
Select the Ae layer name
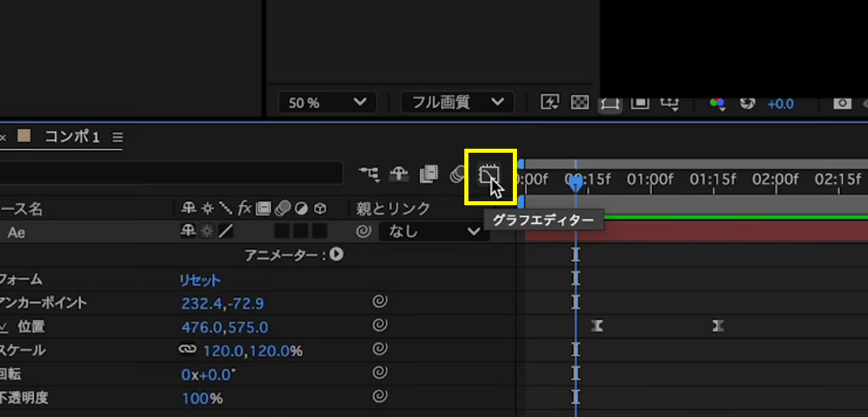[16, 232]
